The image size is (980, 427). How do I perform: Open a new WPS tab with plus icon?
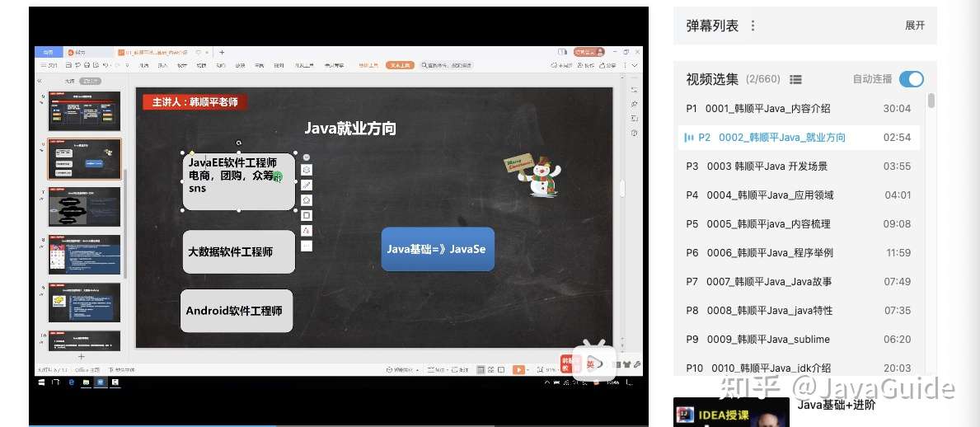221,53
